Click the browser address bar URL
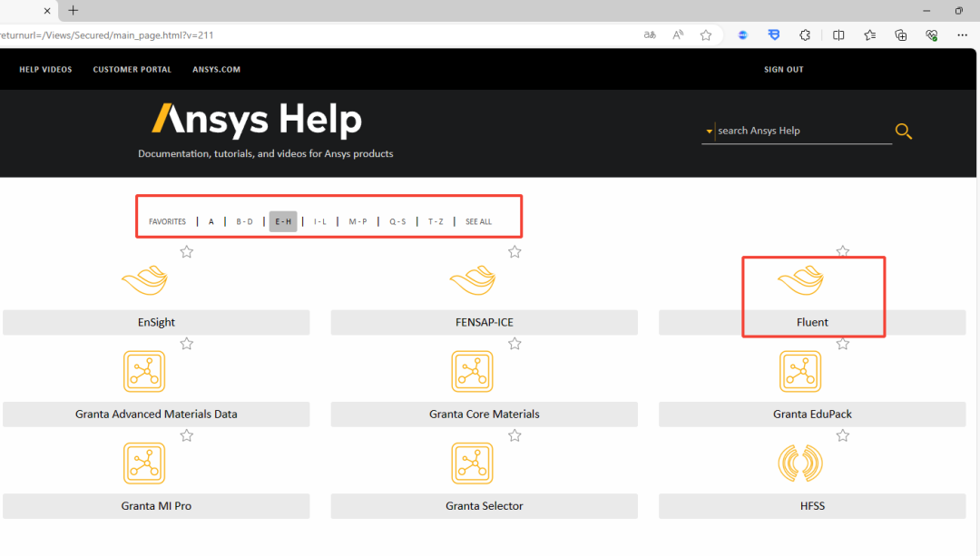The height and width of the screenshot is (556, 980). tap(107, 35)
